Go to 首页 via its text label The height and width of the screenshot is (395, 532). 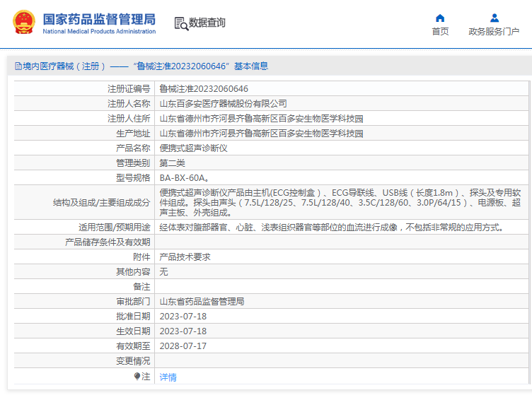click(440, 32)
